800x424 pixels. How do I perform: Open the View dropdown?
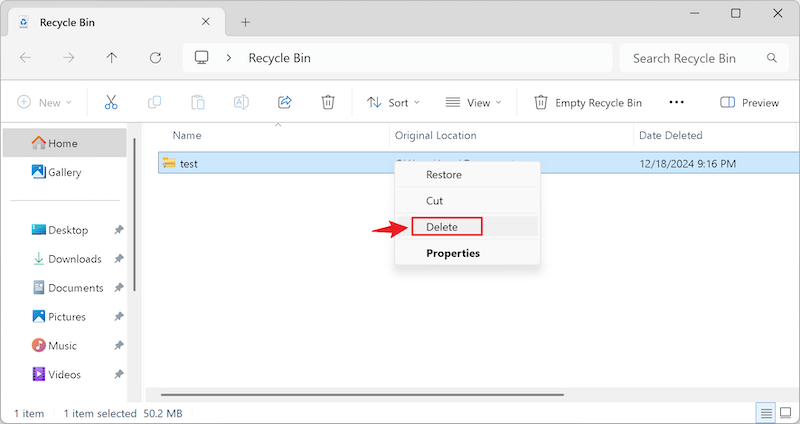coord(473,103)
